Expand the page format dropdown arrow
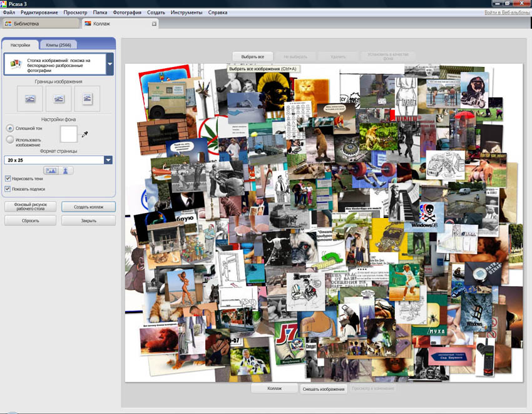The width and height of the screenshot is (532, 414). (x=108, y=160)
